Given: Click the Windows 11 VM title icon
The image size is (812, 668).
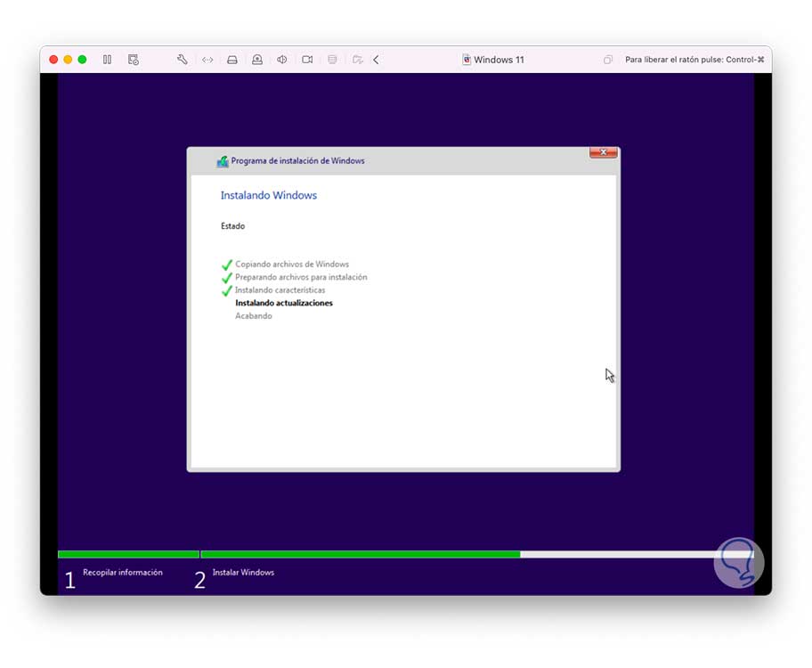Looking at the screenshot, I should (x=466, y=60).
